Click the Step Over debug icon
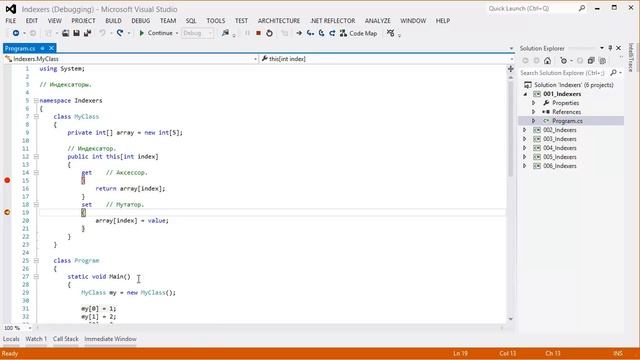 pos(322,33)
